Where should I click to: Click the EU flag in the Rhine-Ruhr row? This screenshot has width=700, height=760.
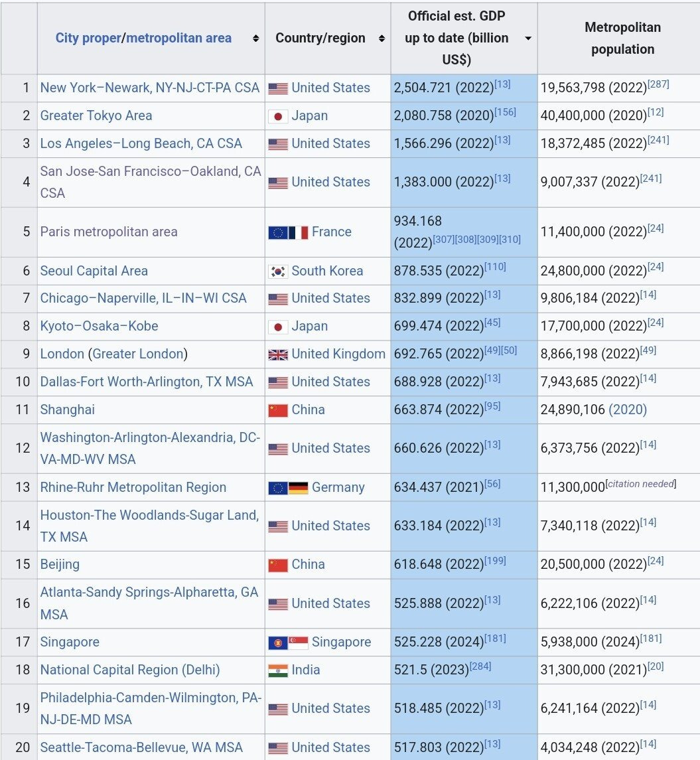click(x=278, y=488)
